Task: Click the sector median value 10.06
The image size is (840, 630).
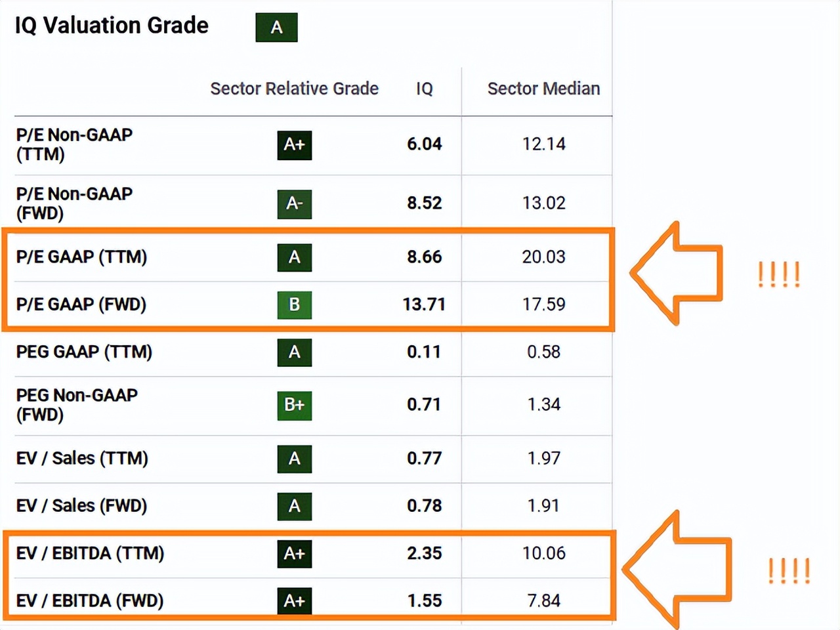Action: click(543, 553)
